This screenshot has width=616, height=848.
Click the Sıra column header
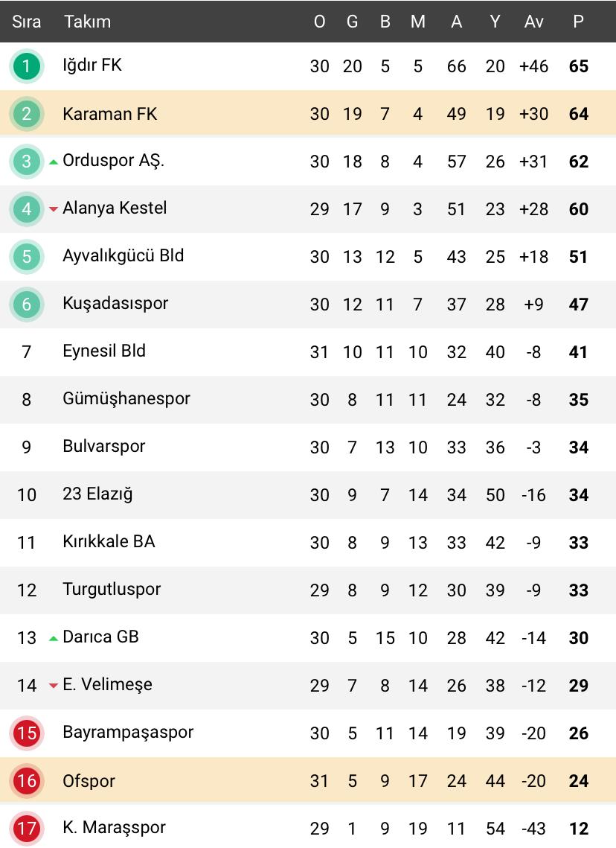tap(26, 22)
